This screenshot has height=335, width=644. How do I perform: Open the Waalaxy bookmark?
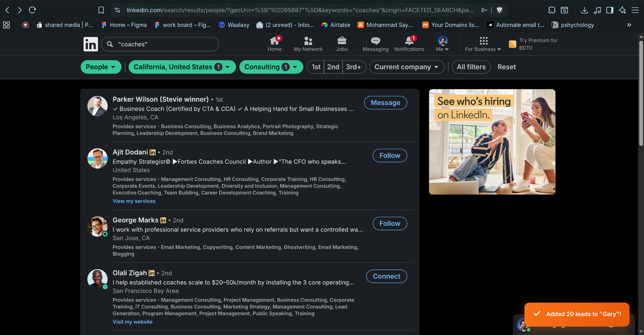[x=234, y=25]
